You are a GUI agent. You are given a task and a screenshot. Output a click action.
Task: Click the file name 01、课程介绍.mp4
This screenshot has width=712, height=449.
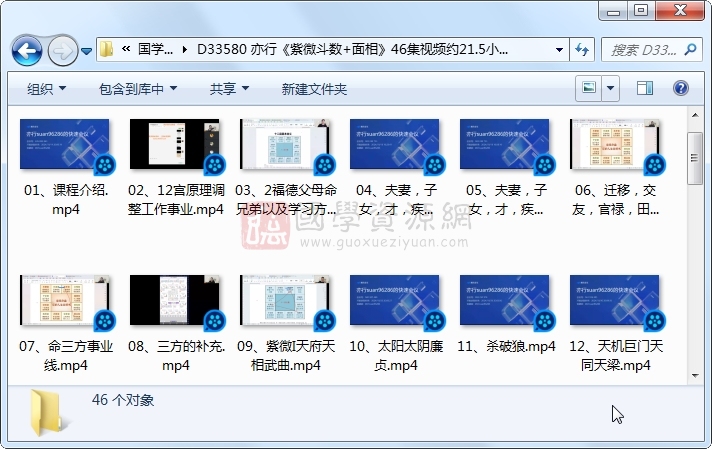coord(66,199)
